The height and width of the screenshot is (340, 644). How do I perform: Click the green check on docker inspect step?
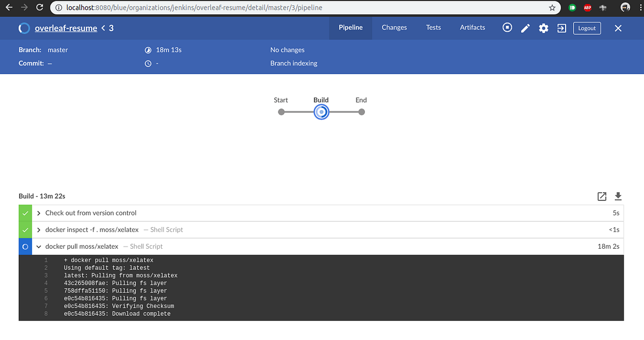pyautogui.click(x=25, y=230)
